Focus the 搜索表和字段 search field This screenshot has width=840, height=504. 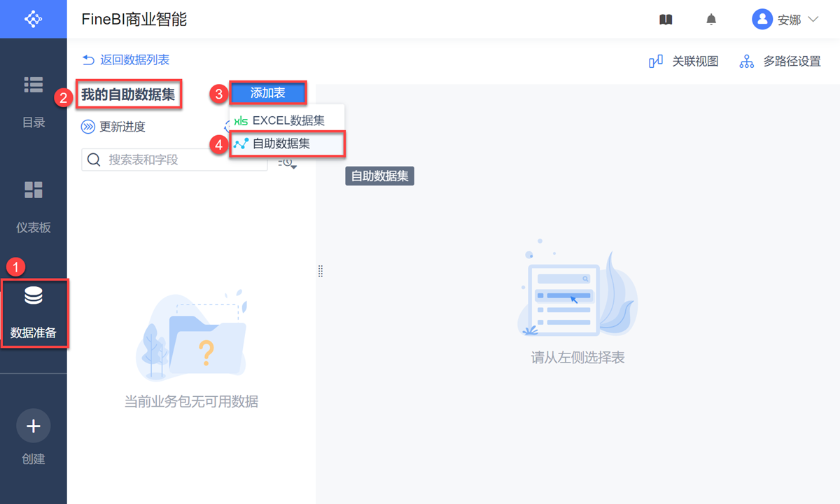coord(174,160)
